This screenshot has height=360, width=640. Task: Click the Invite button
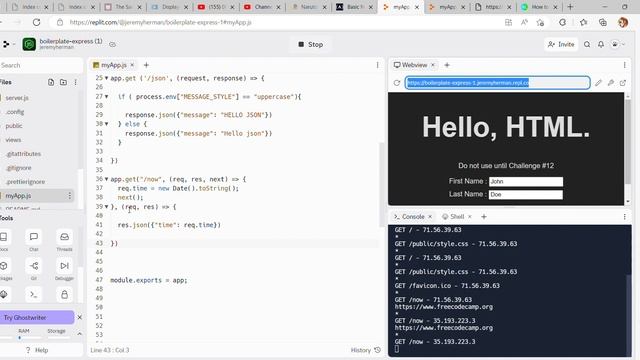(561, 44)
